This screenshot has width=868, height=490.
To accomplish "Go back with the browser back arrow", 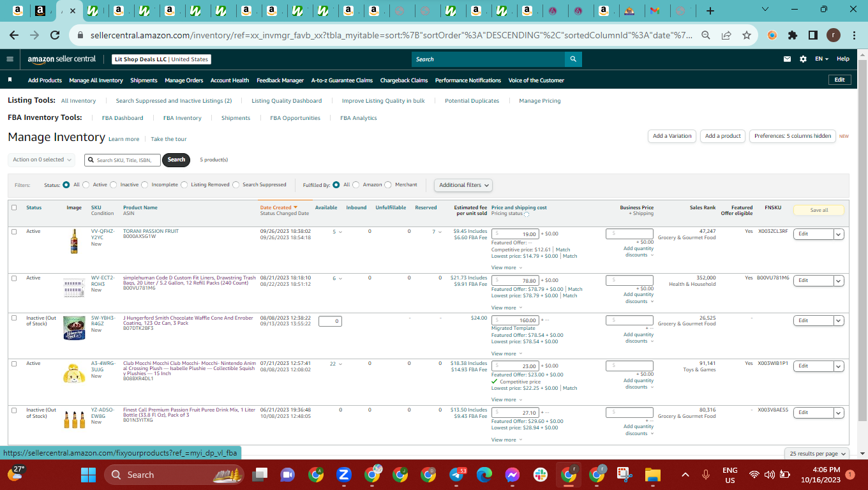I will [x=14, y=36].
